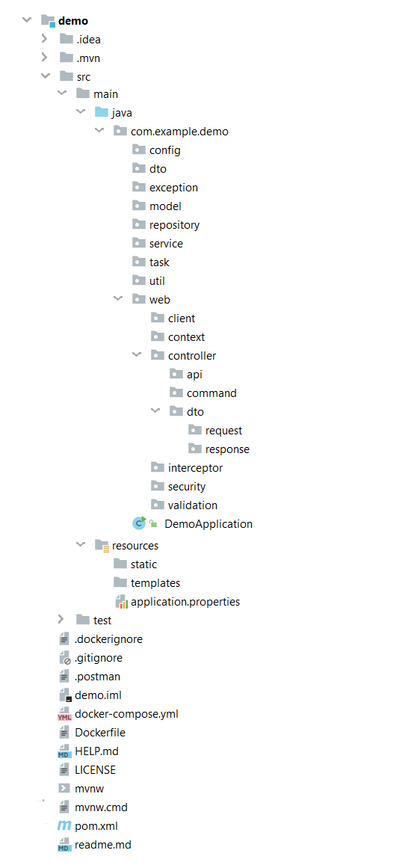Image resolution: width=411 pixels, height=868 pixels.
Task: Select the response package under dto
Action: click(218, 449)
